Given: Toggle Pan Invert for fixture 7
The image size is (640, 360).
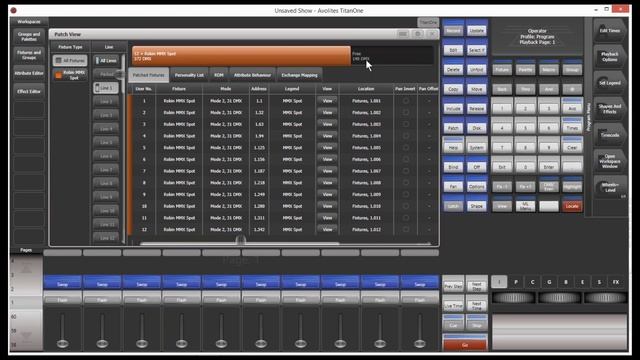Looking at the screenshot, I should point(405,171).
